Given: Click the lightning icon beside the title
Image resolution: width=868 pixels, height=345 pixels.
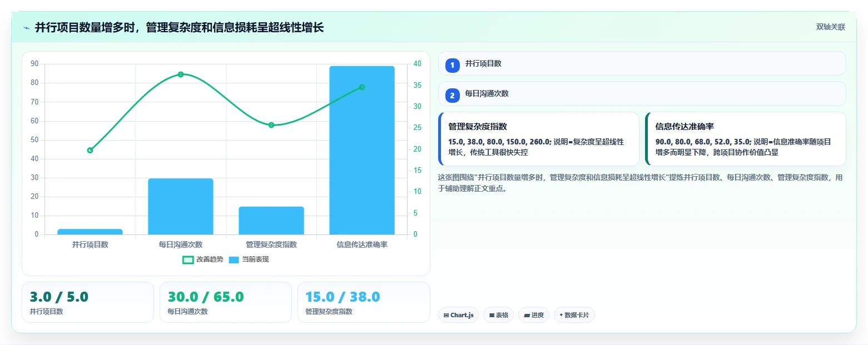Looking at the screenshot, I should click(x=27, y=28).
